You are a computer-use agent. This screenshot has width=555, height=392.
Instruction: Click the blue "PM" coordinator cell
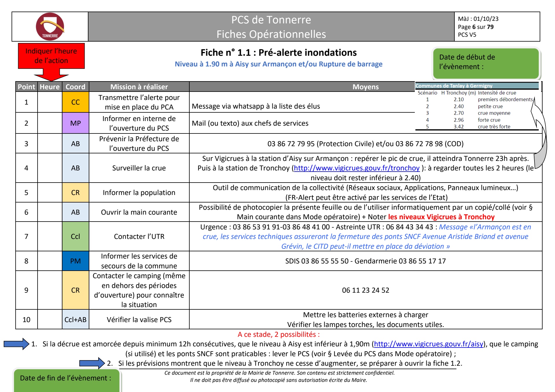tap(75, 261)
